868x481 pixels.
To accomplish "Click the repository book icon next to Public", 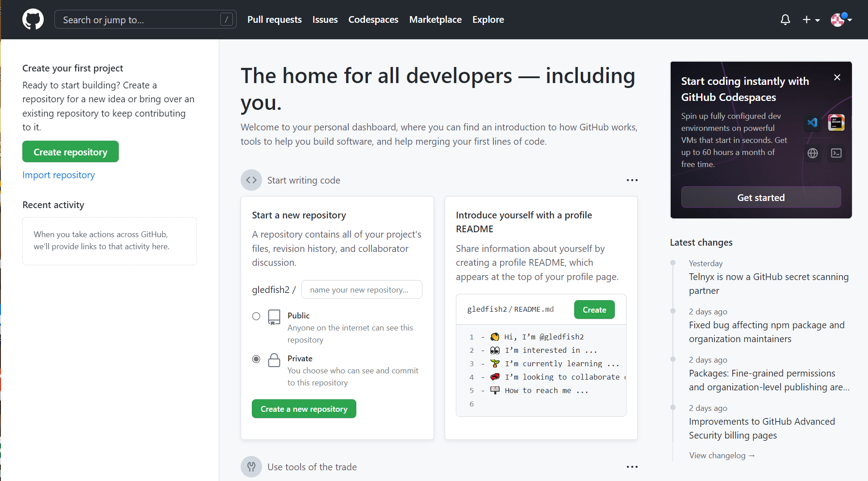I will (x=274, y=317).
